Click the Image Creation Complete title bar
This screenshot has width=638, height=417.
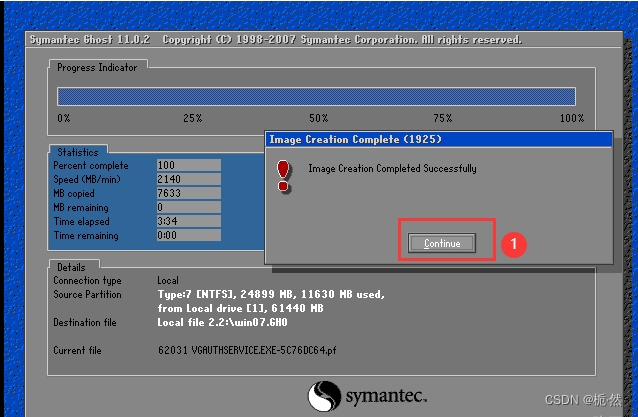point(439,140)
